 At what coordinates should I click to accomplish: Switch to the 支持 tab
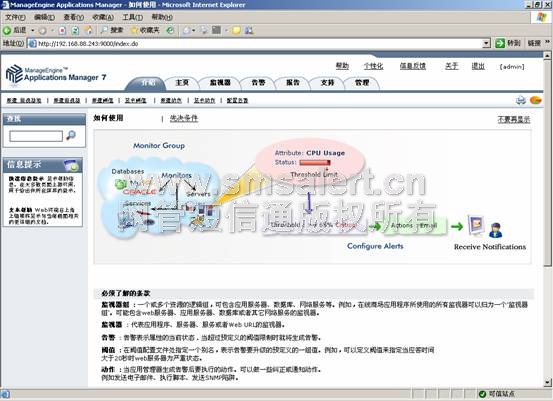327,83
